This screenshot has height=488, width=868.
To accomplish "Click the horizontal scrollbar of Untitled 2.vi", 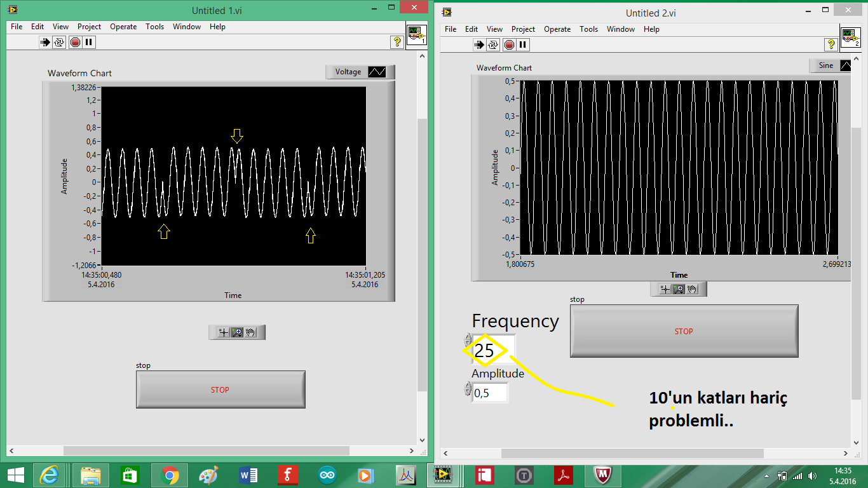I will 646,453.
